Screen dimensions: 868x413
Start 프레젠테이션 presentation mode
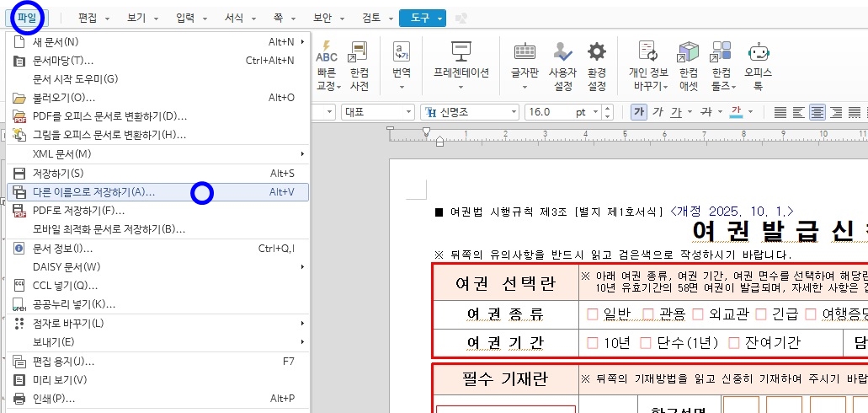pyautogui.click(x=461, y=66)
